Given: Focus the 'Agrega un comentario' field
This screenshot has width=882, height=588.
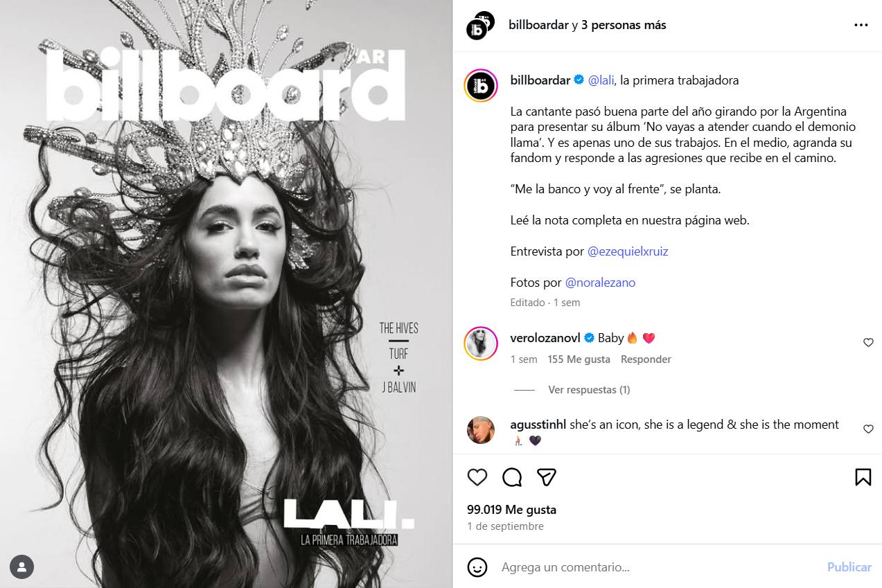Looking at the screenshot, I should pyautogui.click(x=658, y=567).
